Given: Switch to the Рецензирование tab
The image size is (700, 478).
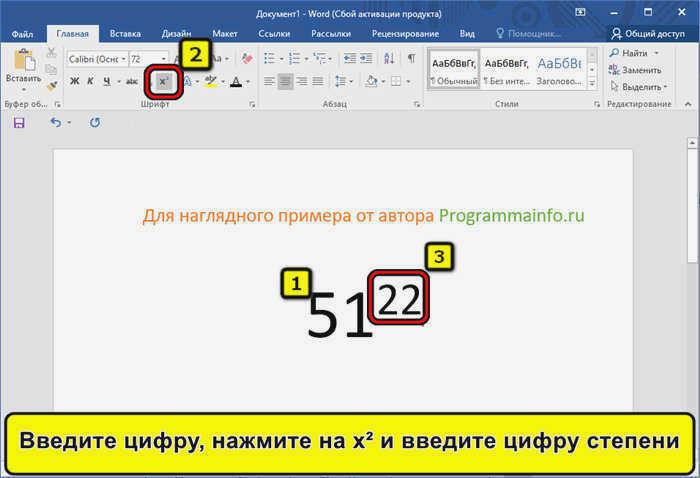Looking at the screenshot, I should click(405, 33).
